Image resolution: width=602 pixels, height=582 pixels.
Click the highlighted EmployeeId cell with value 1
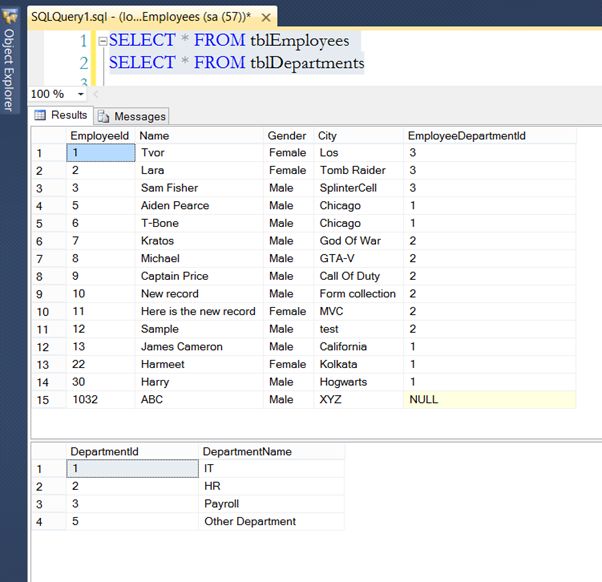[101, 152]
